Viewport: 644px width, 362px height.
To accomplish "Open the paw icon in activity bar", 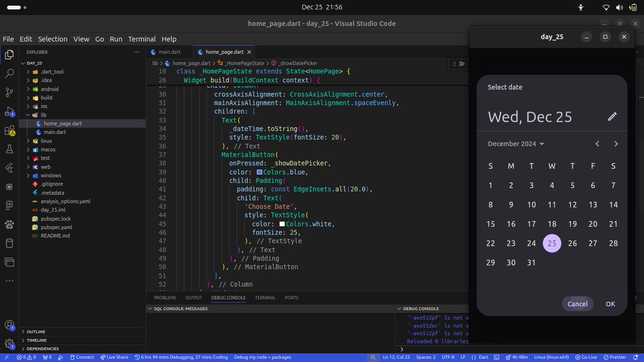I will click(9, 224).
